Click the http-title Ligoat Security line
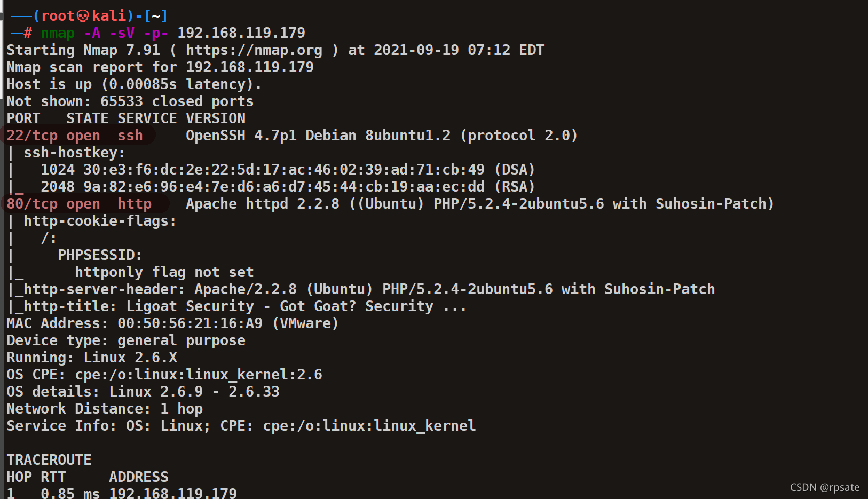 [246, 306]
